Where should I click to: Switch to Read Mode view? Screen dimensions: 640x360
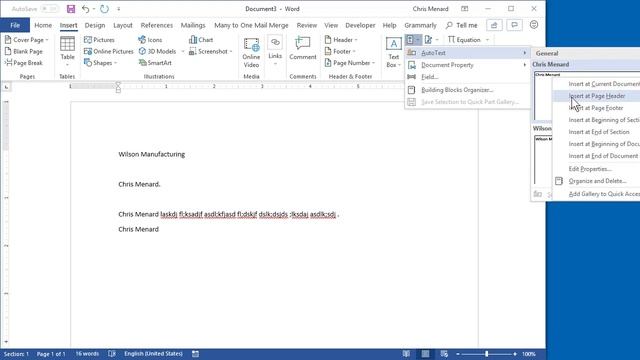click(406, 354)
